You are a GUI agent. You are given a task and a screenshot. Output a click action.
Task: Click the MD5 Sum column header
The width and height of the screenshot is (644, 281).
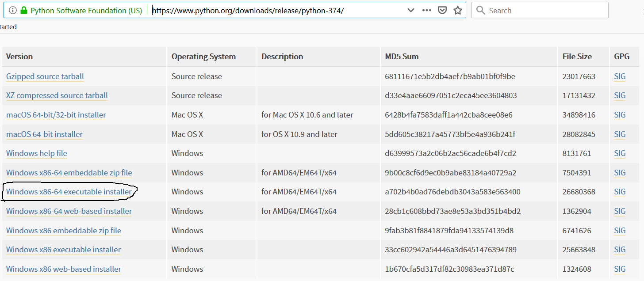[402, 57]
